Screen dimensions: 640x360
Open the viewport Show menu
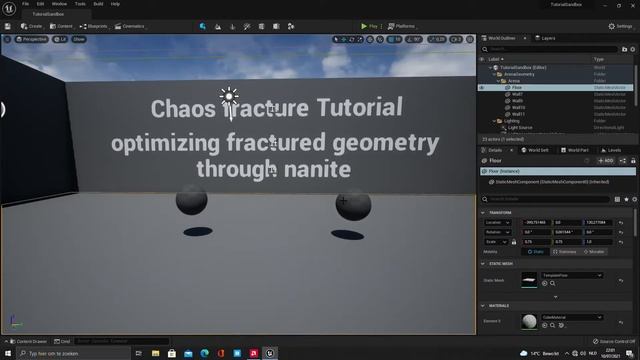pos(78,39)
